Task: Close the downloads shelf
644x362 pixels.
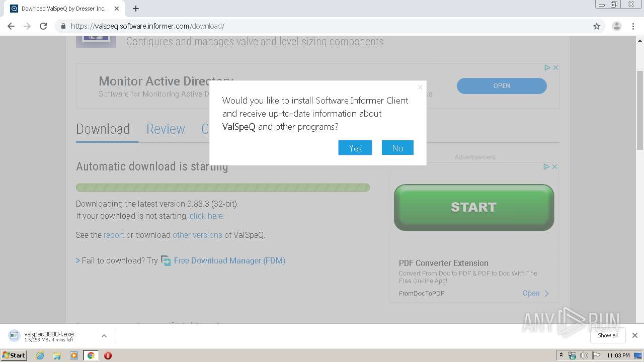Action: (635, 335)
